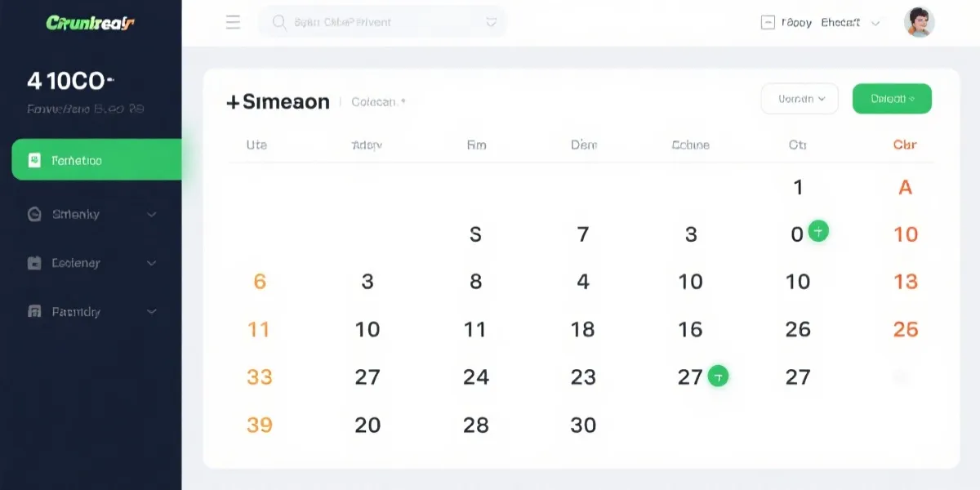Click inside the top search field
The height and width of the screenshot is (490, 980).
pos(382,23)
